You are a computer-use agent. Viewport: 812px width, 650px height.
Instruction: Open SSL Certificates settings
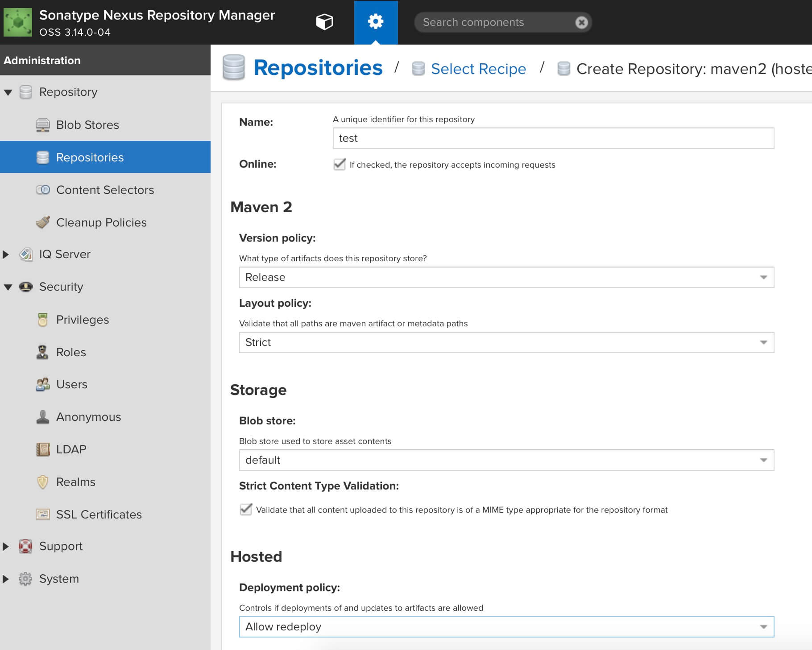tap(105, 514)
